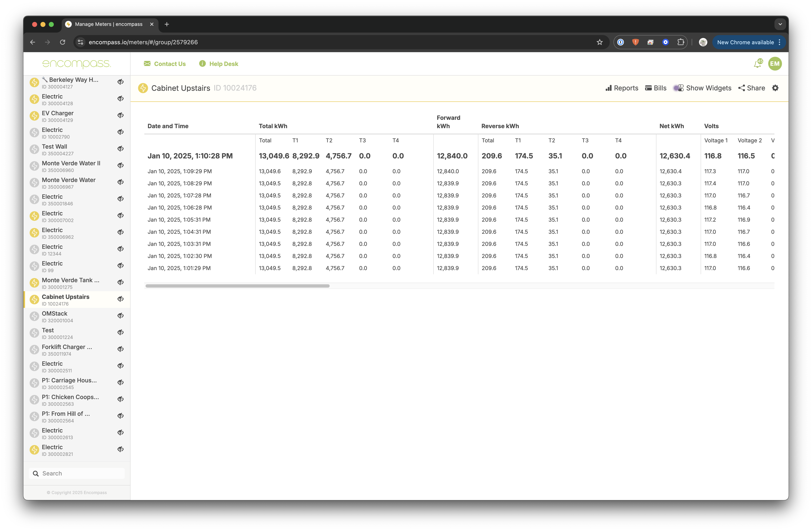Toggle visibility eye for Test Wall meter
The image size is (812, 531).
click(x=121, y=149)
